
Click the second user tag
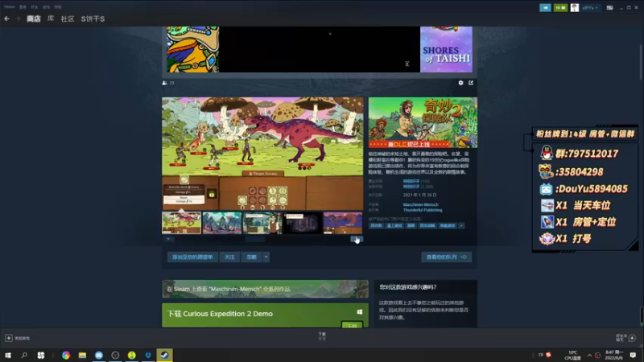[394, 226]
